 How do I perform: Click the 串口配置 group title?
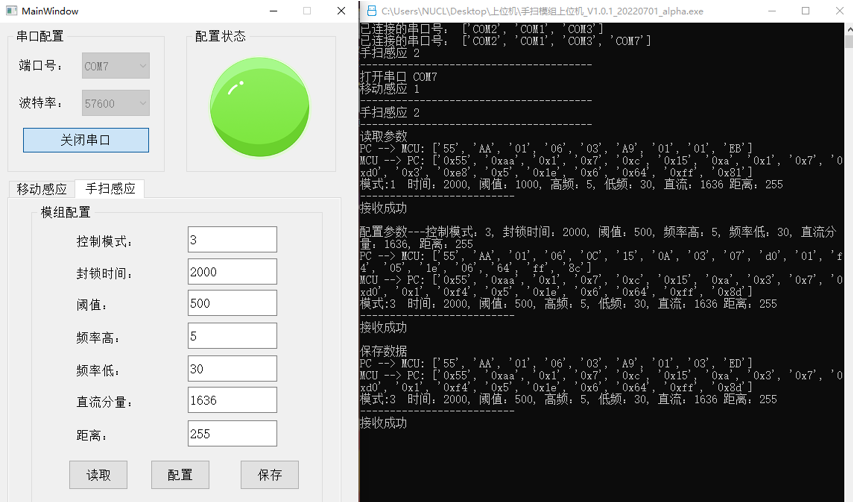click(40, 36)
